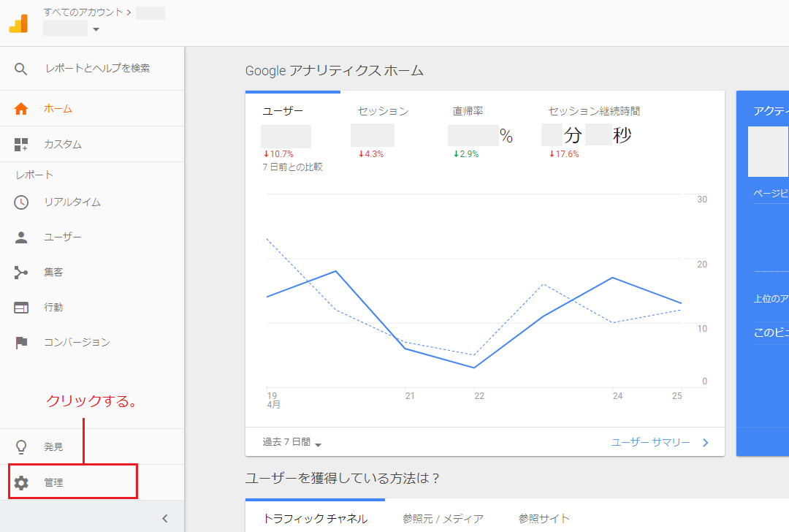Open the 過去 7 日間 date range dropdown
Viewport: 789px width, 532px height.
(x=291, y=442)
